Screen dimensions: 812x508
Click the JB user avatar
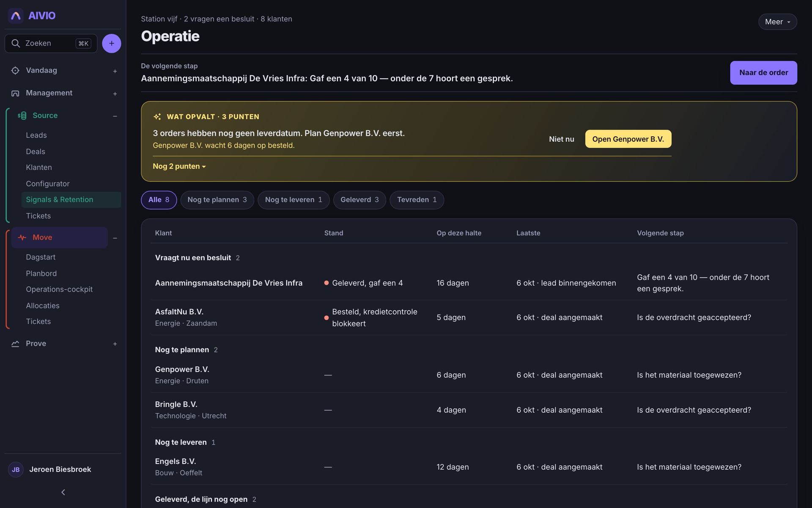click(x=16, y=469)
